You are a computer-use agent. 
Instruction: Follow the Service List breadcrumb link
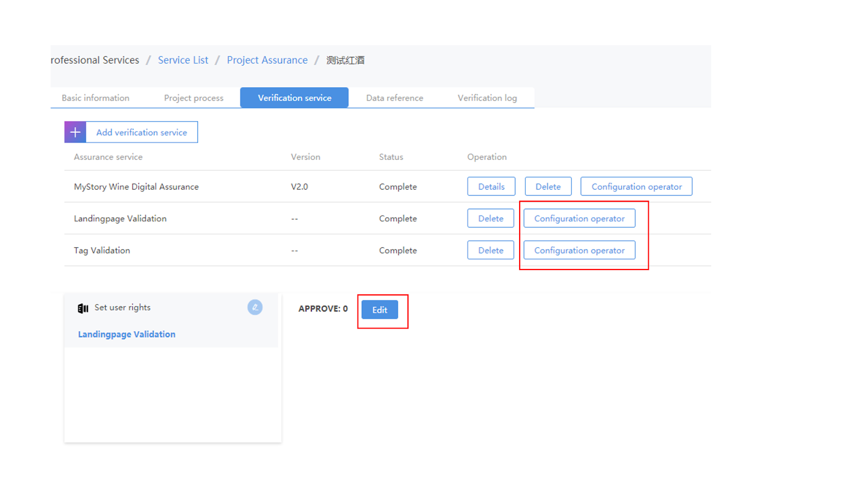[183, 60]
